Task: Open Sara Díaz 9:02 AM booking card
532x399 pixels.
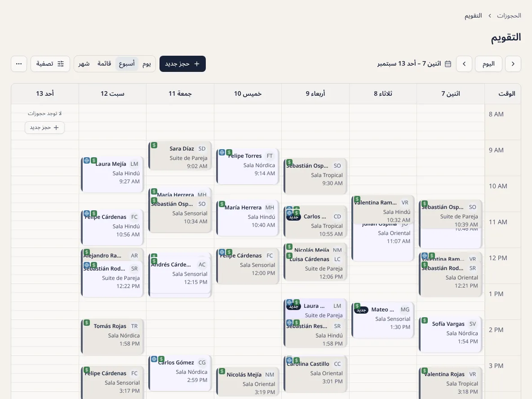Action: click(180, 156)
